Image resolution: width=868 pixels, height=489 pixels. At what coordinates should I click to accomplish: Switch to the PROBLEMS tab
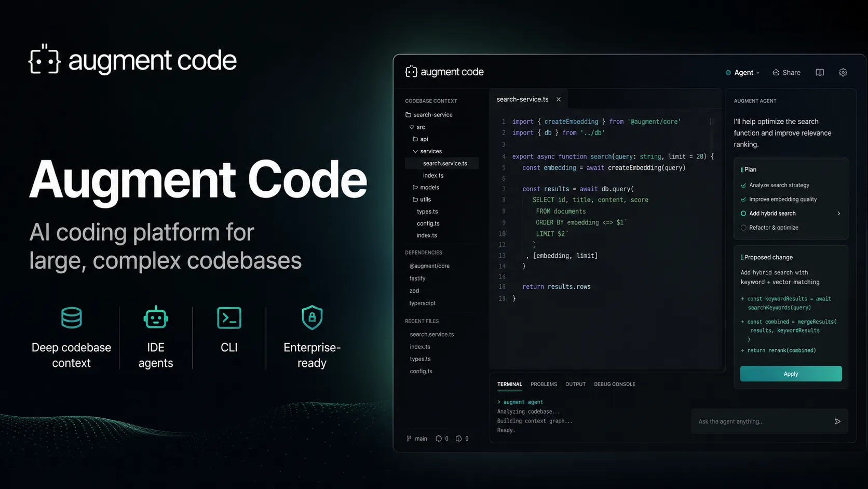click(544, 385)
